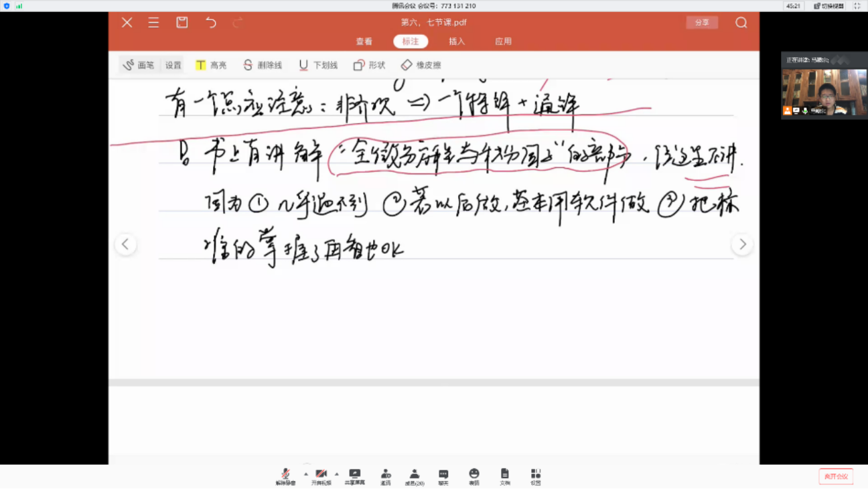
Task: Click the 离开会议 leave meeting button
Action: [x=835, y=476]
